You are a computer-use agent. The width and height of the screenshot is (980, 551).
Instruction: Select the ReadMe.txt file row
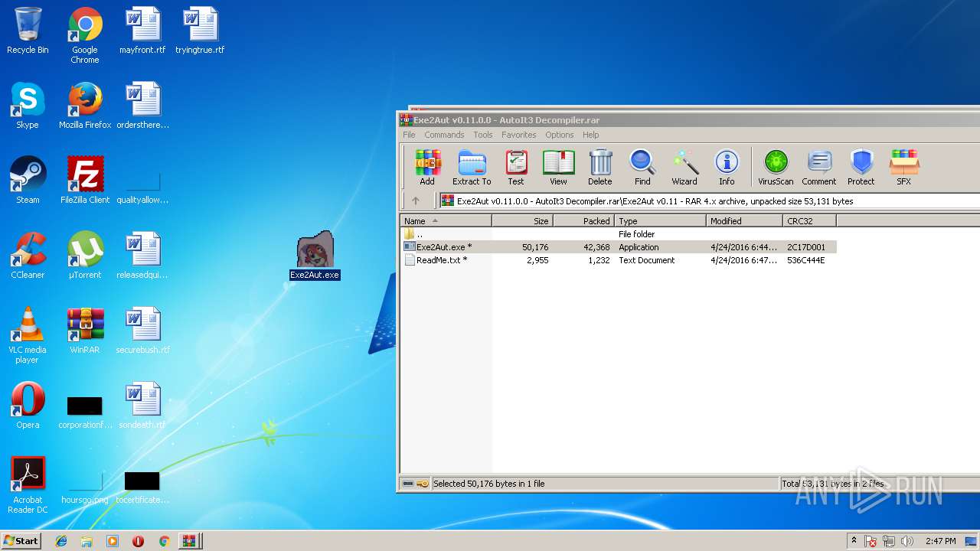619,260
